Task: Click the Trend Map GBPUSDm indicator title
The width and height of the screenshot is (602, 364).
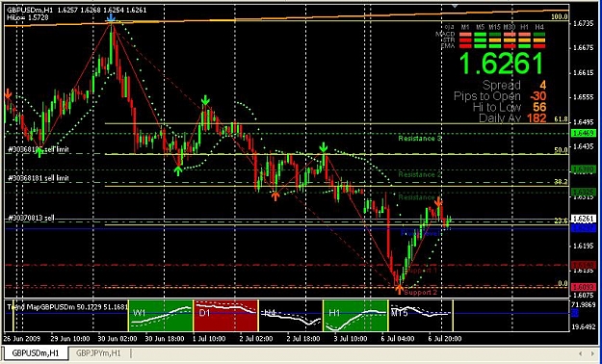Action: [67, 307]
